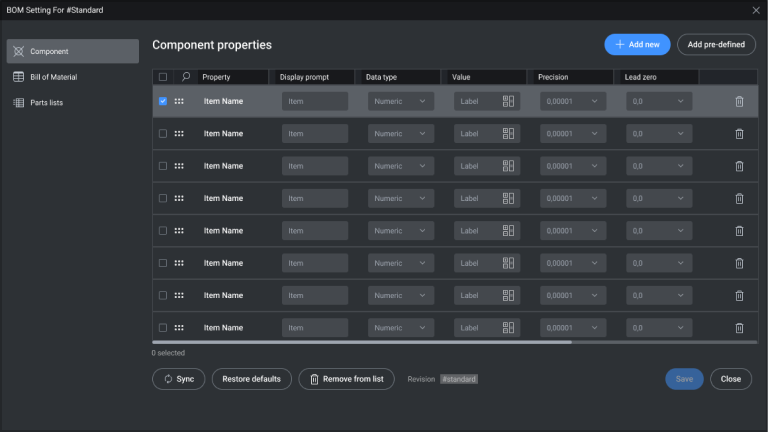
Task: Click the Add new button
Action: (x=637, y=45)
